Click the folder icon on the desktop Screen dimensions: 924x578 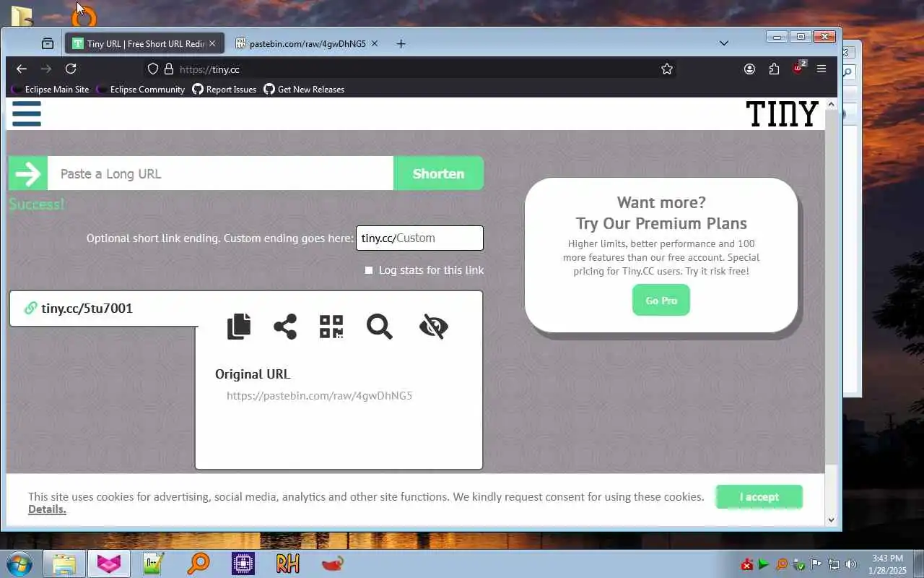click(22, 15)
